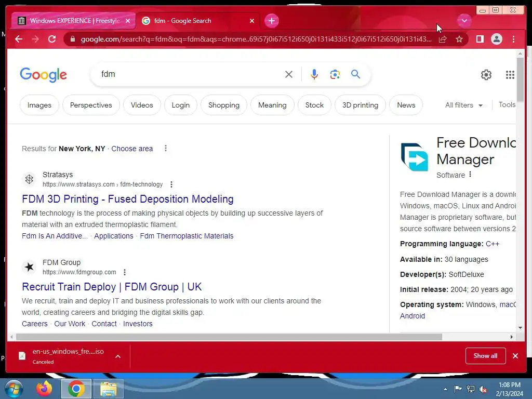Open the search Tools option
This screenshot has width=532, height=399.
click(x=507, y=105)
